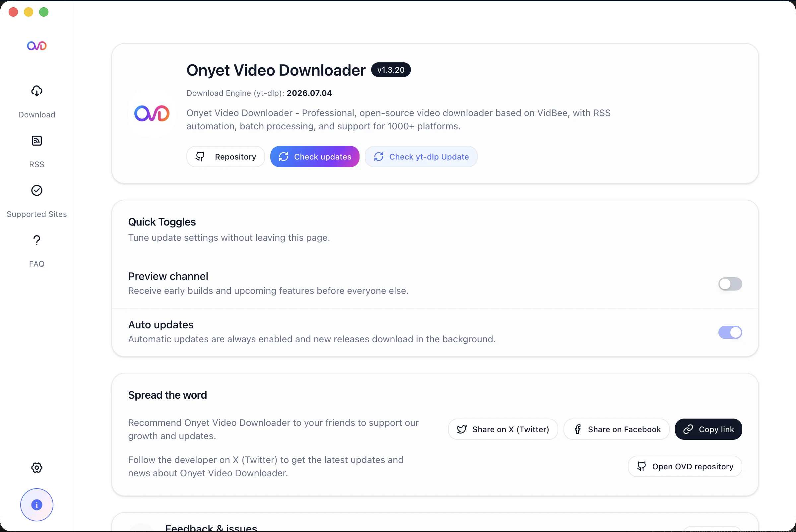Click the Preview channel label
796x532 pixels.
tap(168, 276)
